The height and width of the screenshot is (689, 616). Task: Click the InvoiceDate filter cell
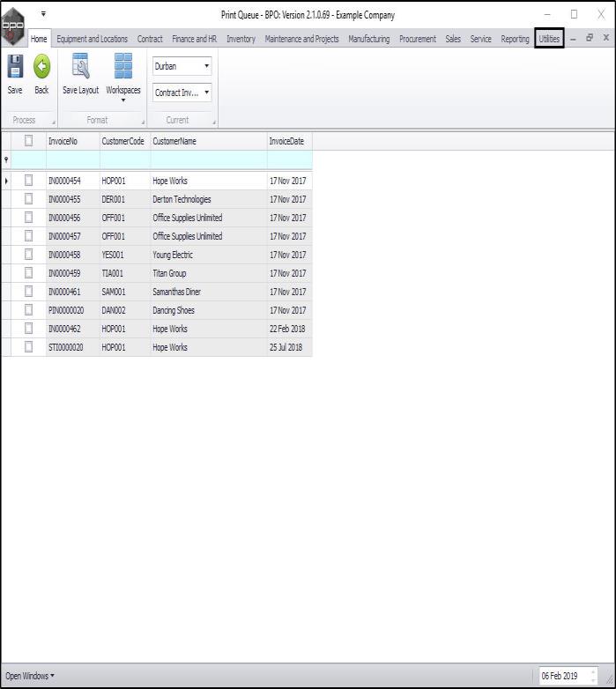pos(290,159)
